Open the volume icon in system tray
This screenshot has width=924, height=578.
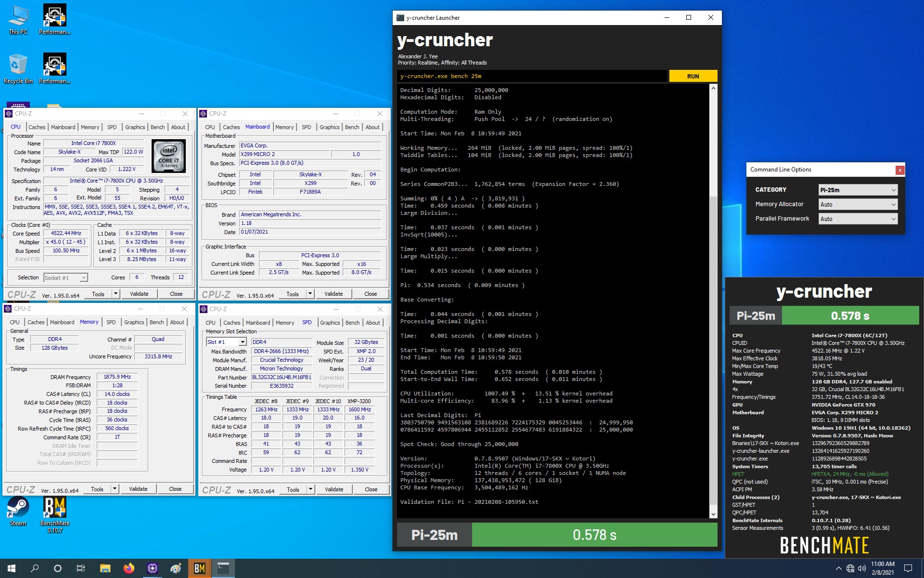862,568
